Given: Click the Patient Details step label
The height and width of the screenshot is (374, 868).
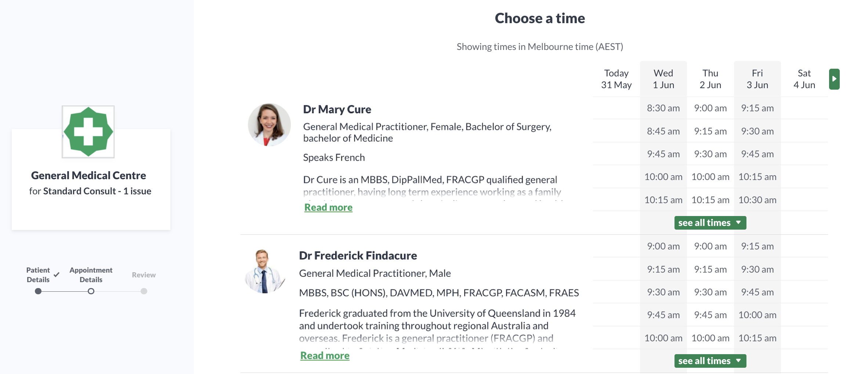Looking at the screenshot, I should pos(38,275).
